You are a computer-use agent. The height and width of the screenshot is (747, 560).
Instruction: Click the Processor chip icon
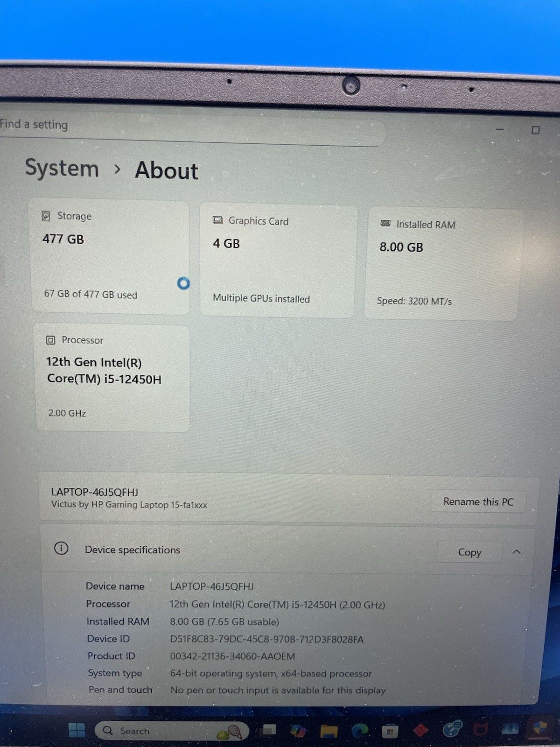tap(51, 340)
